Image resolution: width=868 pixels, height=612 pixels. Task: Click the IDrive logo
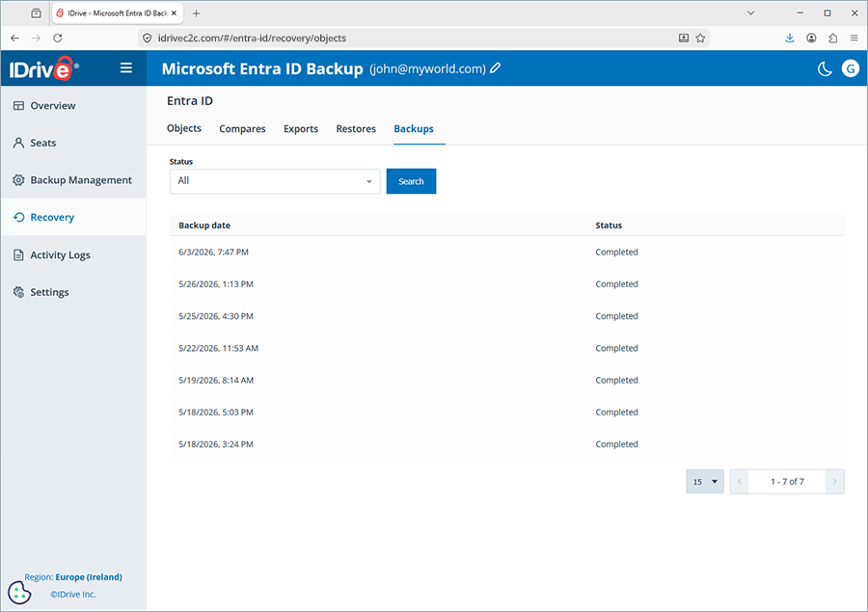pos(43,68)
